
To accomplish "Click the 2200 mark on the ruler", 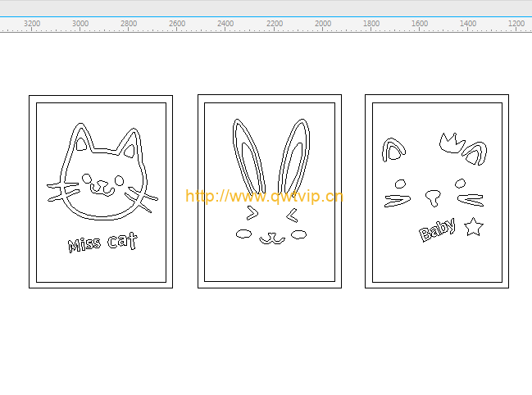I will click(275, 24).
